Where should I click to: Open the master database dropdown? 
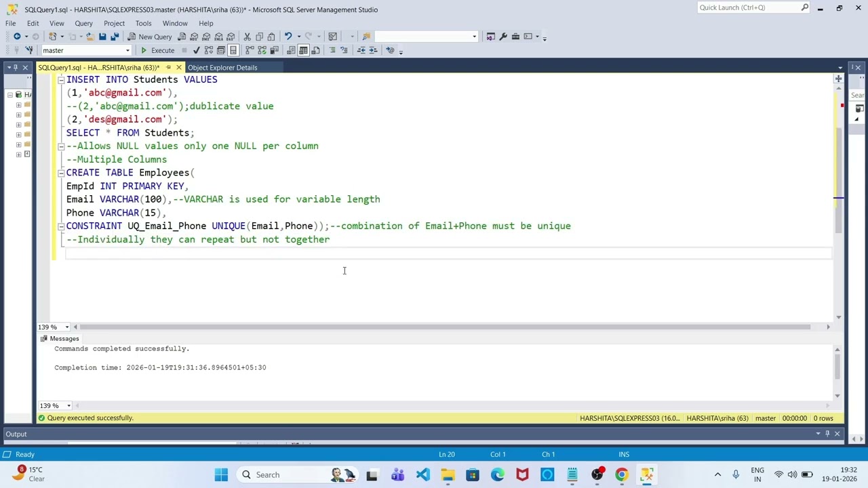coord(127,50)
